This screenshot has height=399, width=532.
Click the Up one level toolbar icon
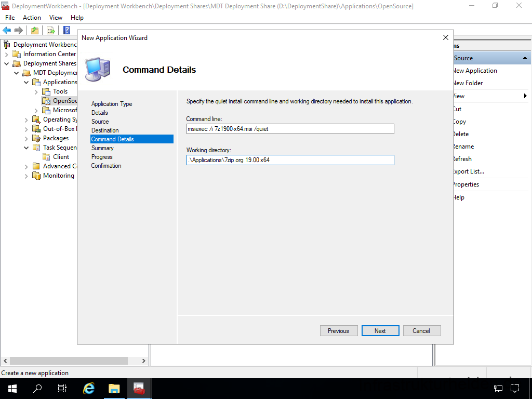pyautogui.click(x=35, y=30)
